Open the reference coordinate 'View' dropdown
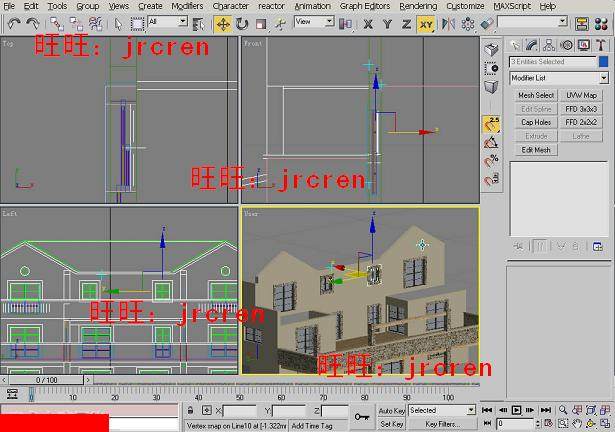 [314, 22]
